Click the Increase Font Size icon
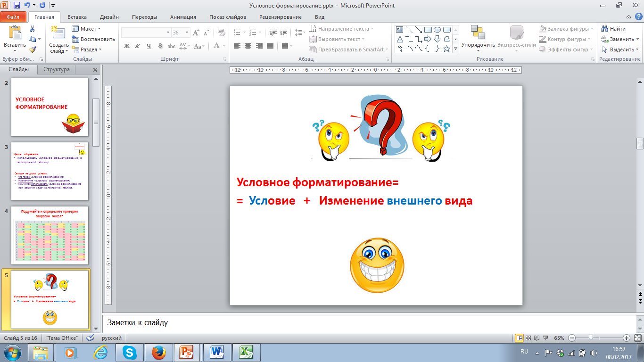644x362 pixels. (197, 33)
